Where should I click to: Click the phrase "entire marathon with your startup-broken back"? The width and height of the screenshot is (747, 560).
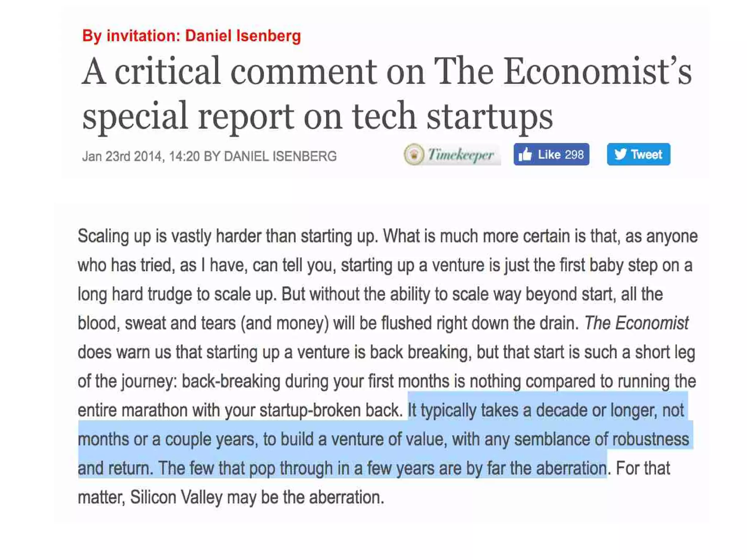(239, 410)
